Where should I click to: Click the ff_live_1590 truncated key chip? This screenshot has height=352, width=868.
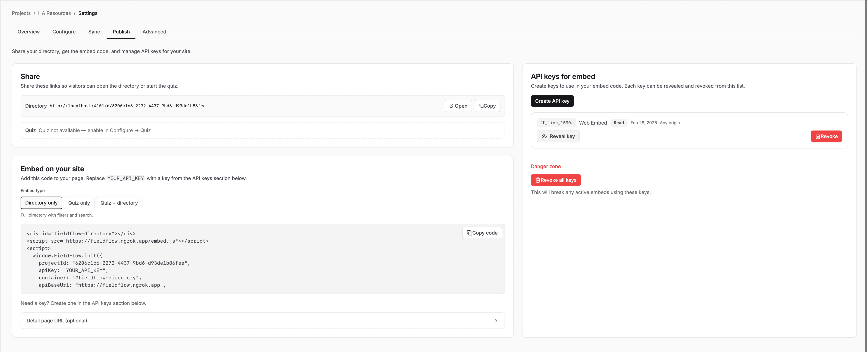point(556,123)
